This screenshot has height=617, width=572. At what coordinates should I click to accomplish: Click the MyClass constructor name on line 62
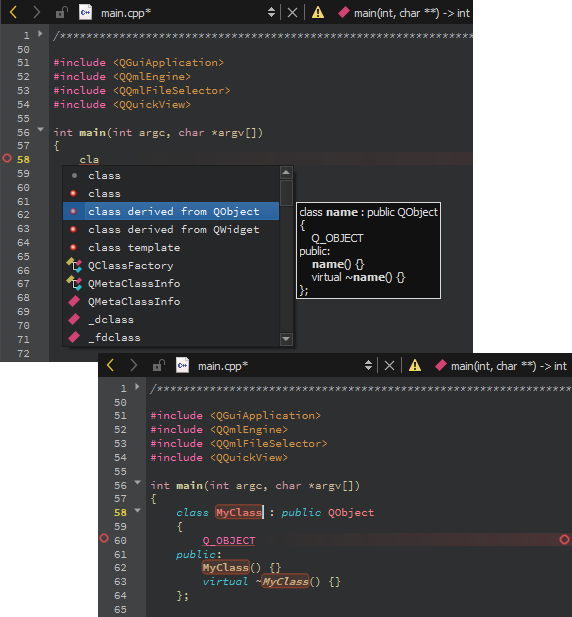[226, 567]
